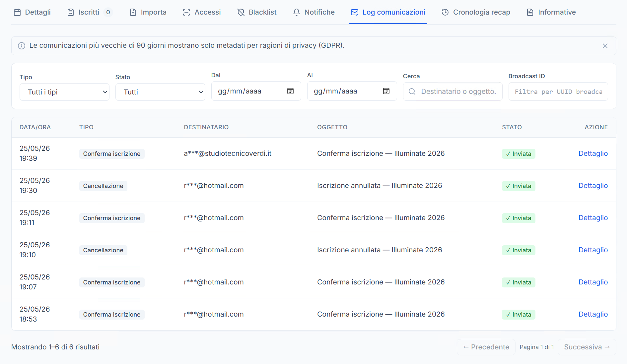
Task: Click the OGGETTO column header
Action: tap(332, 127)
